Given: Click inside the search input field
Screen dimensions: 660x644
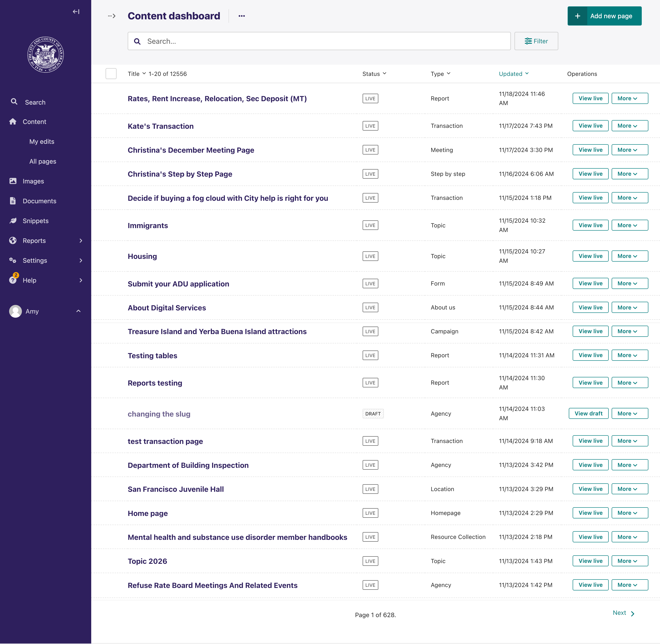Looking at the screenshot, I should [x=305, y=41].
